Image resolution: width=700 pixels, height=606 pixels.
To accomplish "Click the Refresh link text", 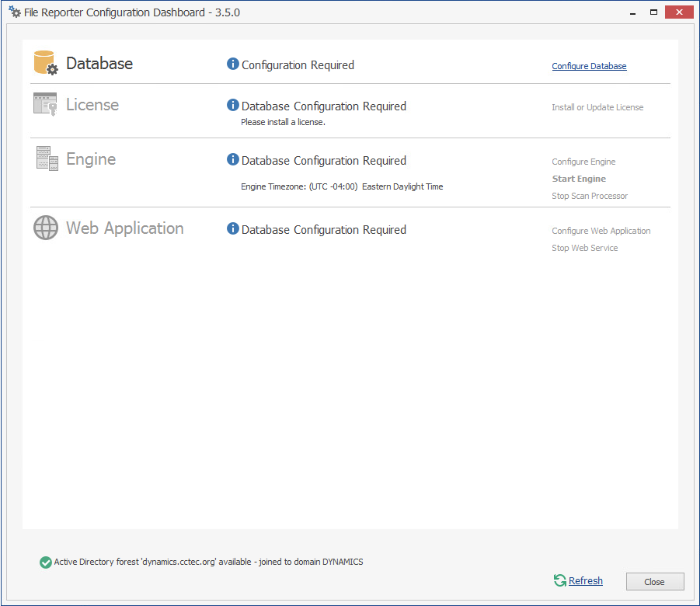I will tap(586, 580).
